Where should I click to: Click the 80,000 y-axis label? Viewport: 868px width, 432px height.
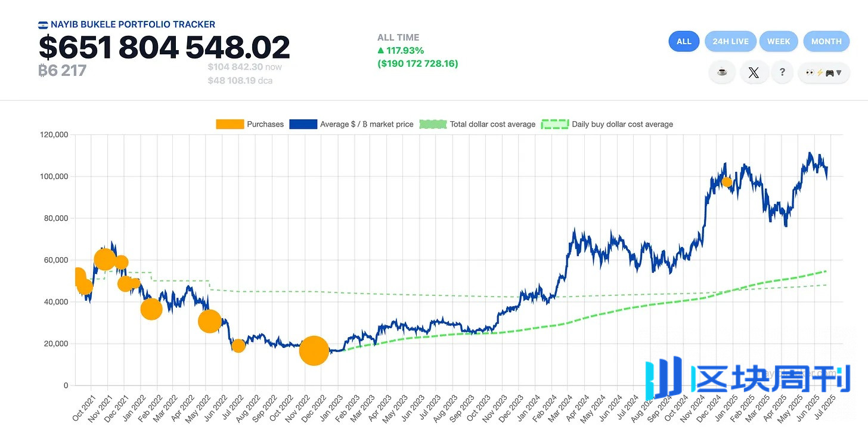55,218
